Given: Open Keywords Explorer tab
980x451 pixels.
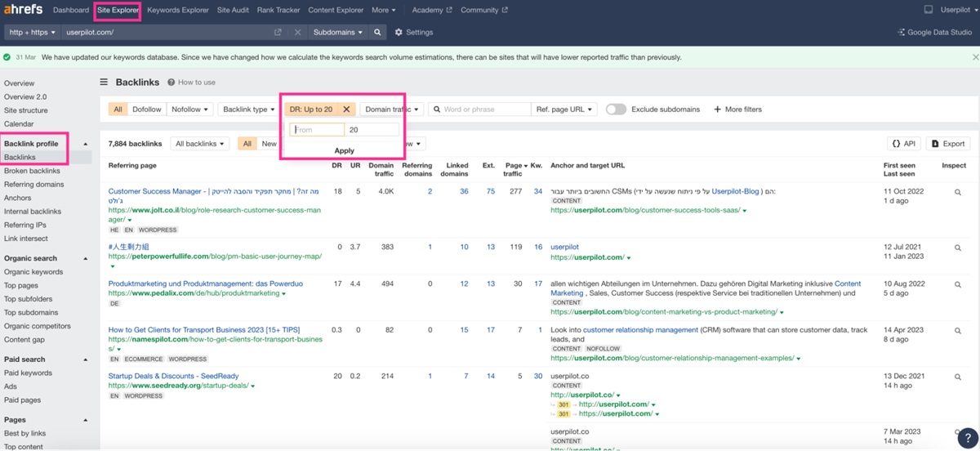Looking at the screenshot, I should 178,10.
